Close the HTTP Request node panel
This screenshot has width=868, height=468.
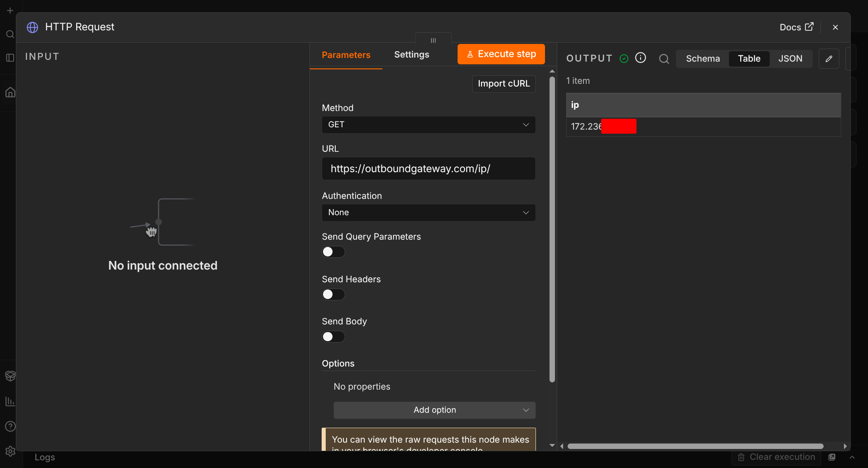[835, 27]
